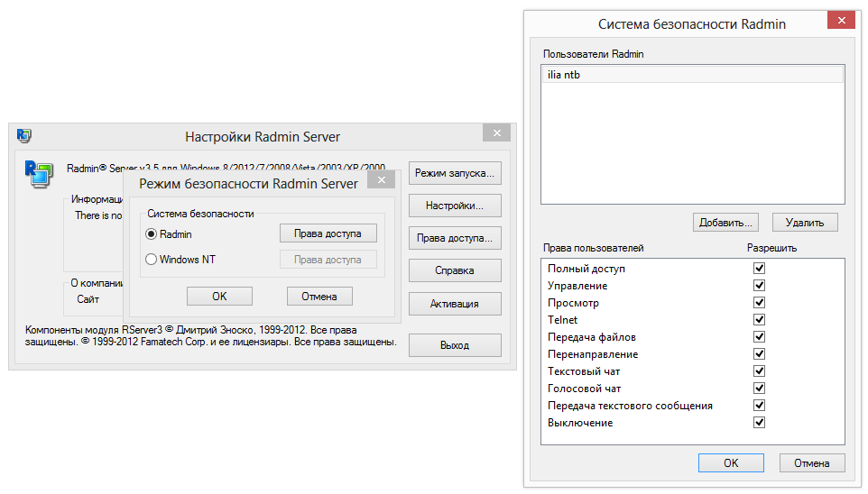Open Режим запуска... settings
Screen dimensions: 868x494
455,173
